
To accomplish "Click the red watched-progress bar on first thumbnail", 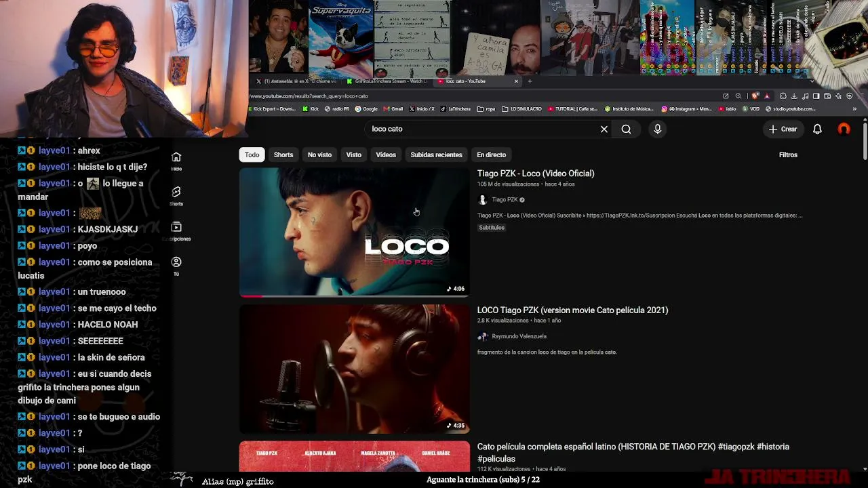I will click(251, 296).
